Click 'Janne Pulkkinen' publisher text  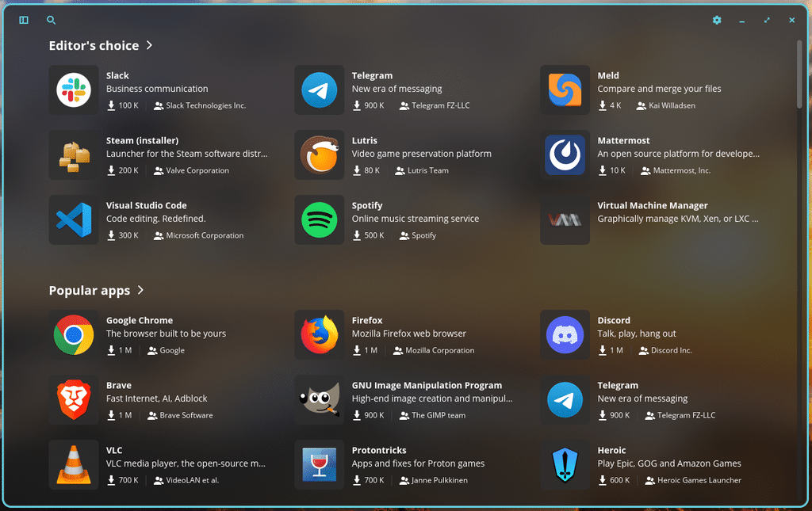click(439, 480)
